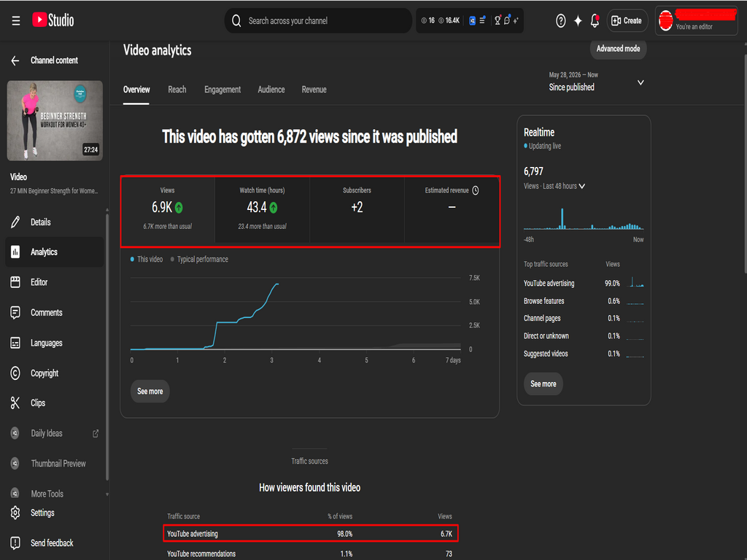
Task: Open Clips in the sidebar
Action: [x=54, y=402]
